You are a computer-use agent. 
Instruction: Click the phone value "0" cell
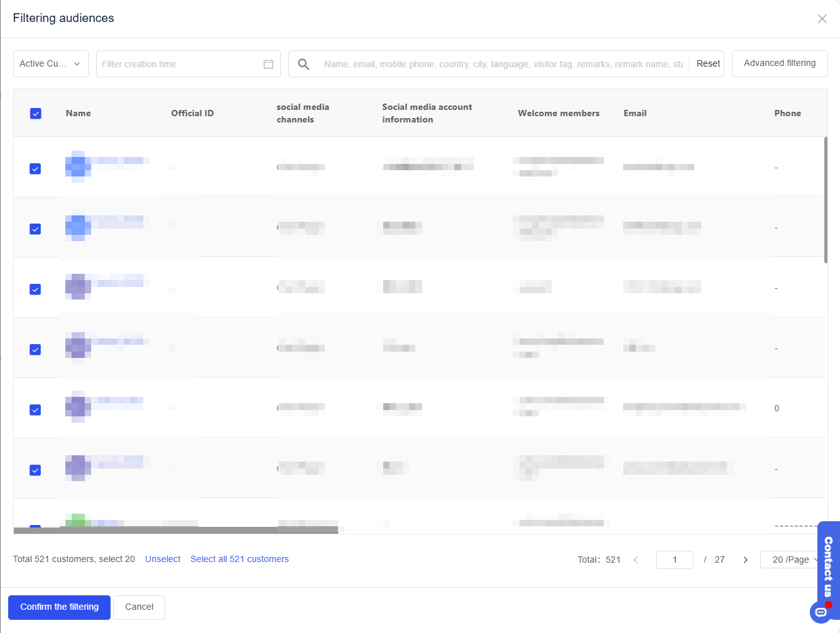pyautogui.click(x=777, y=409)
